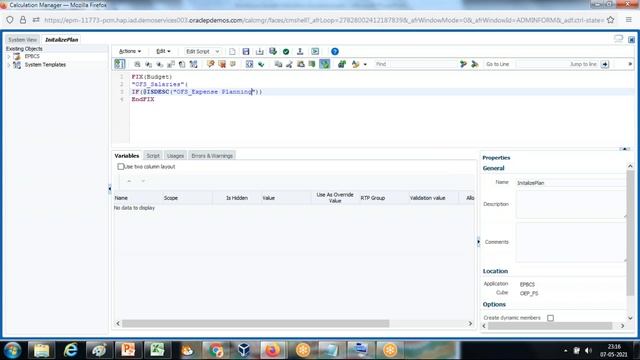The height and width of the screenshot is (360, 640).
Task: Click the Deploy upload-arrow icon
Action: point(300,51)
